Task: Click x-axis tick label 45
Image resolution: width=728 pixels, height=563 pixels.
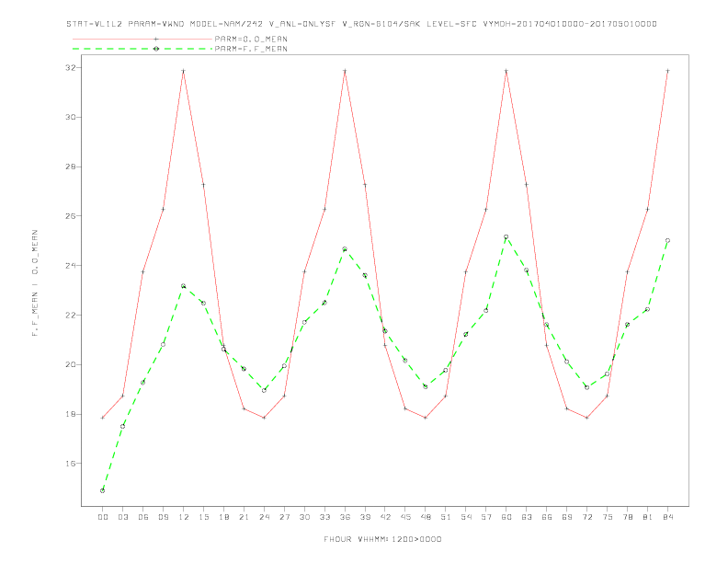Action: click(405, 517)
